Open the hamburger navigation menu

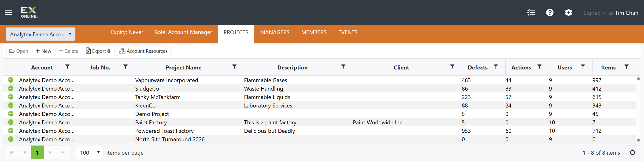tap(8, 12)
